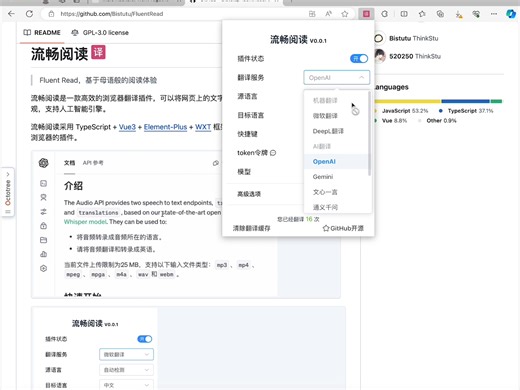Open the FluentRead extension icon

pos(366,14)
